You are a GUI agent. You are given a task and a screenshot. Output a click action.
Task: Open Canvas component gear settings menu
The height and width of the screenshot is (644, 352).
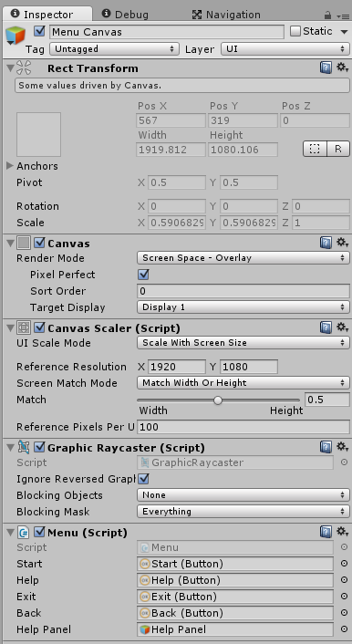[x=342, y=243]
